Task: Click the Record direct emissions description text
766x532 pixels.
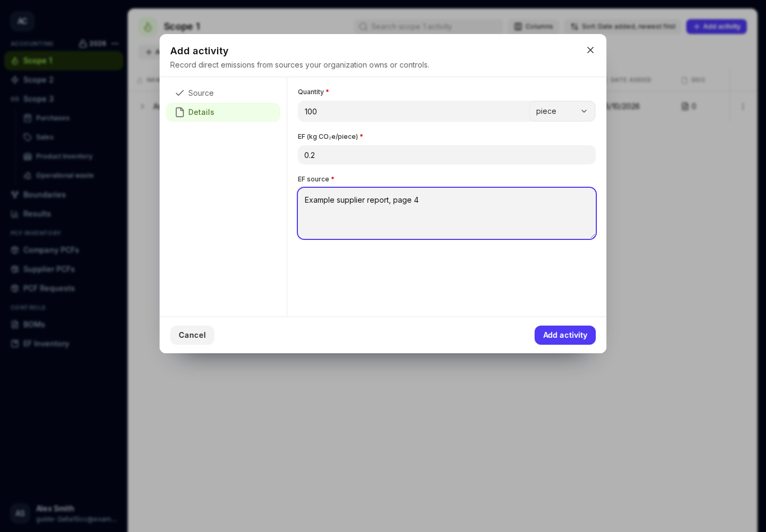Action: pyautogui.click(x=299, y=65)
